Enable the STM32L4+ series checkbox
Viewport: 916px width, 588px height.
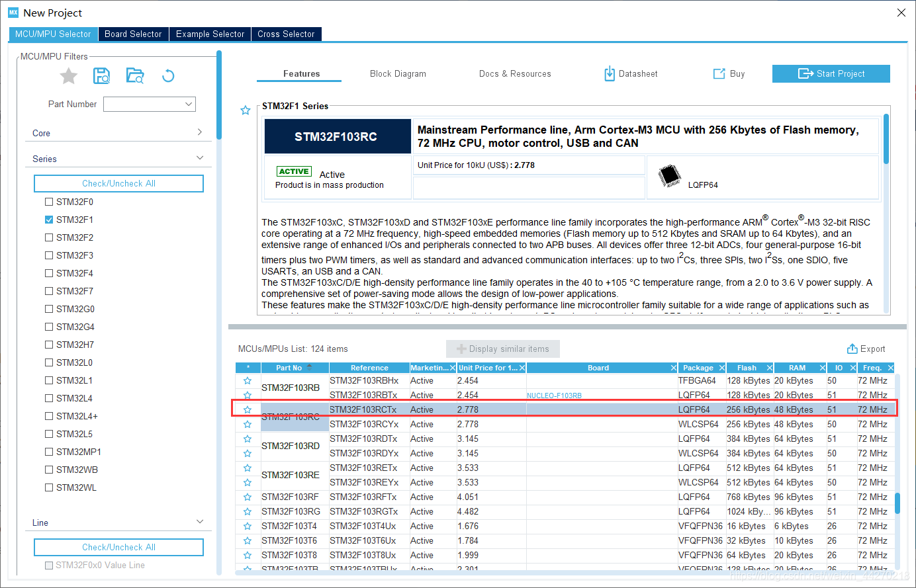(49, 416)
